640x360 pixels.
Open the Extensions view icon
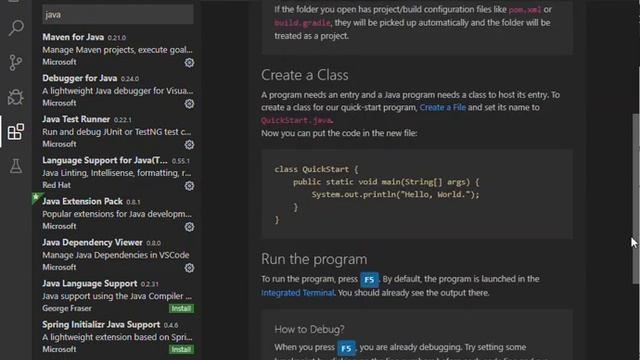click(x=16, y=132)
